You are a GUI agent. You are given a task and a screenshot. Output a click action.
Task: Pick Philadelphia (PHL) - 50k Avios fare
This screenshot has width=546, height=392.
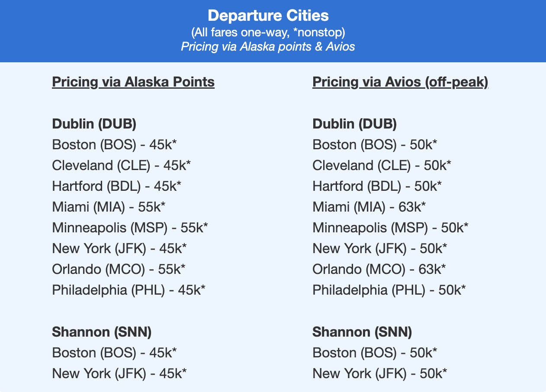[x=389, y=290]
